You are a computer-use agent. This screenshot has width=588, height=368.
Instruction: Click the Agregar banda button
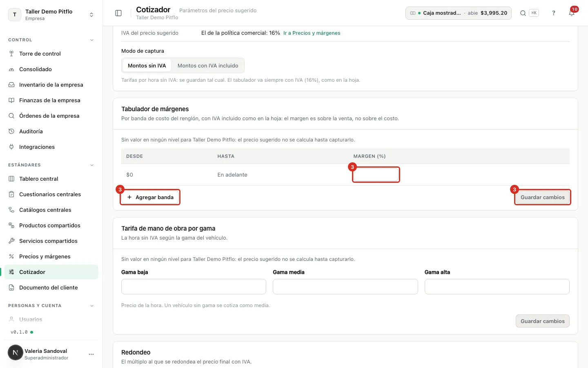pyautogui.click(x=150, y=197)
